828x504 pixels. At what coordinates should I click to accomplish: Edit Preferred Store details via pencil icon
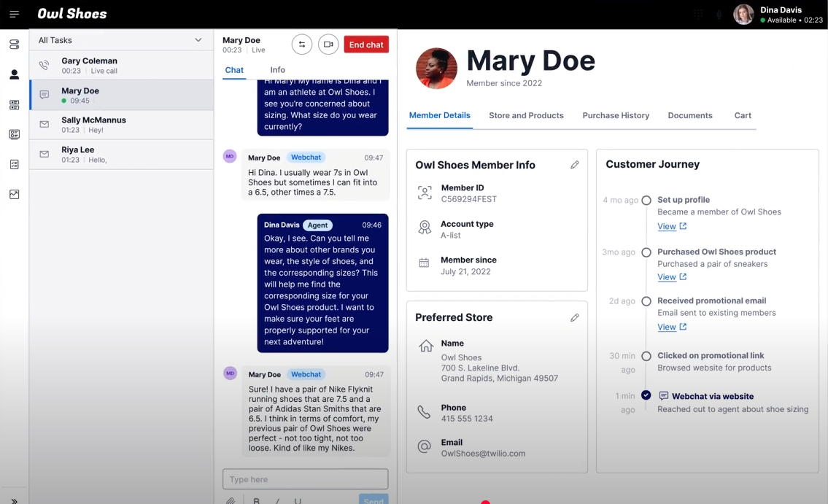(575, 317)
